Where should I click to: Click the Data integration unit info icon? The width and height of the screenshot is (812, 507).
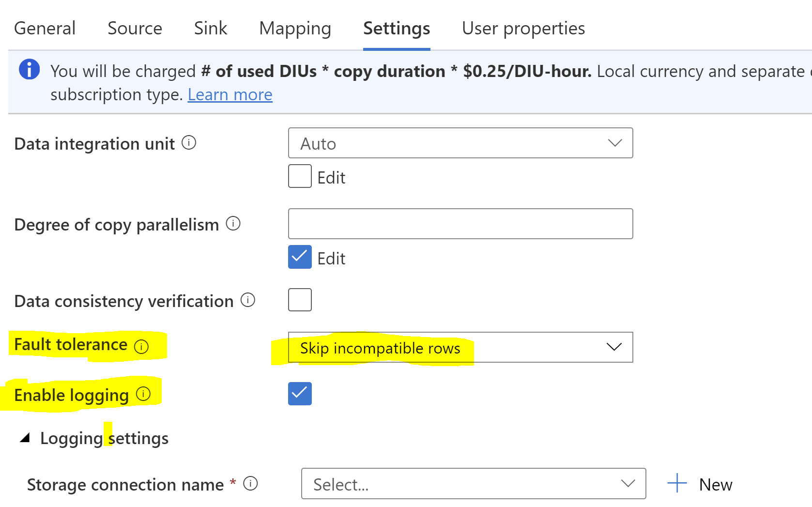coord(191,143)
